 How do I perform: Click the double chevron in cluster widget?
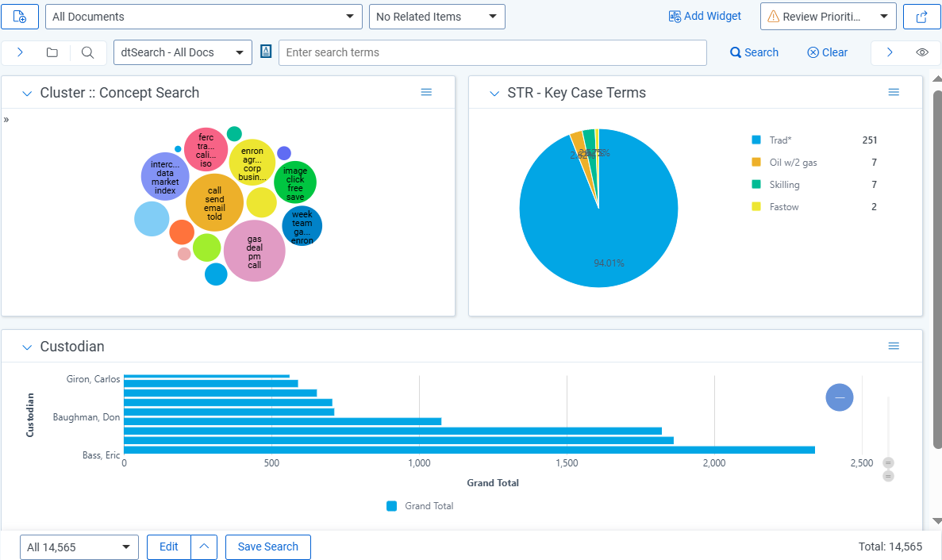(x=6, y=120)
